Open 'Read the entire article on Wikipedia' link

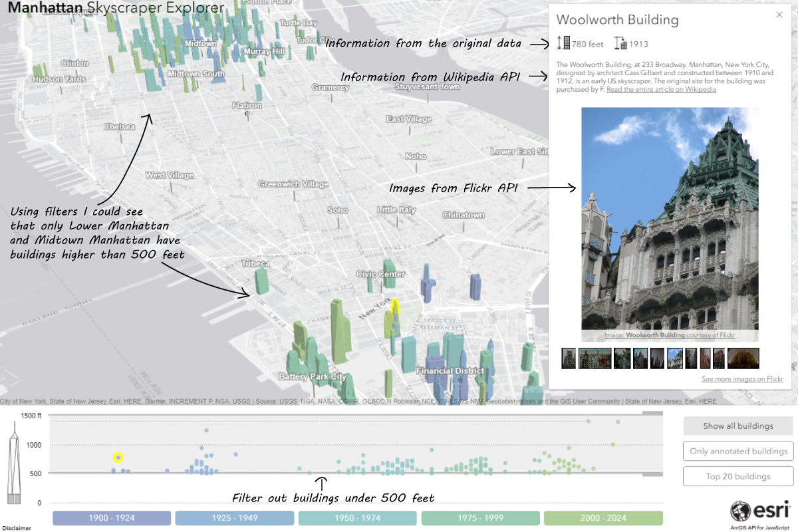click(661, 89)
